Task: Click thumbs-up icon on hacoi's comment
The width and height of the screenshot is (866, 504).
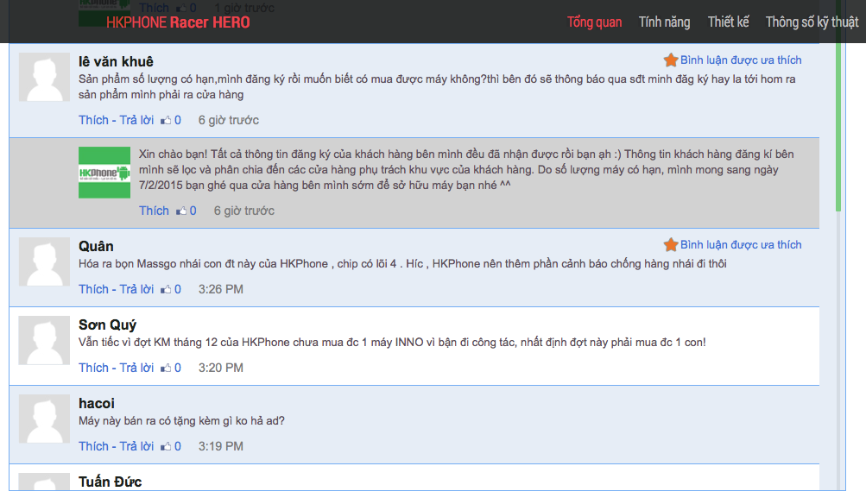Action: (x=166, y=447)
